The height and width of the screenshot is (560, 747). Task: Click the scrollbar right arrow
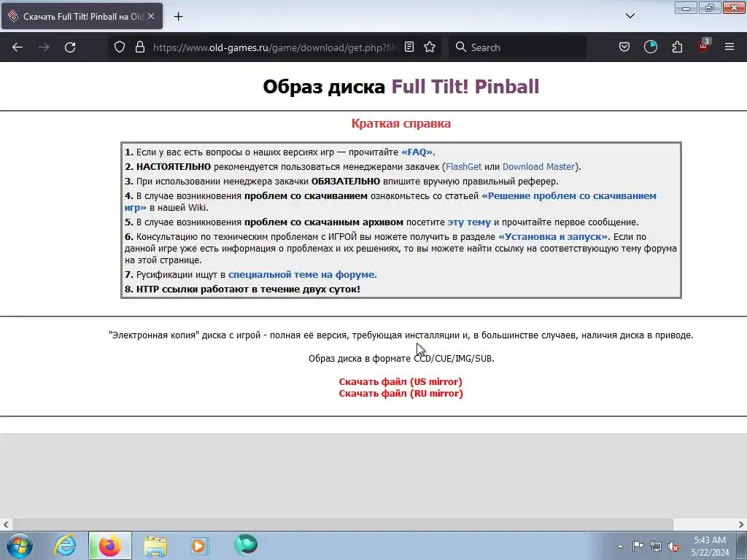(741, 524)
